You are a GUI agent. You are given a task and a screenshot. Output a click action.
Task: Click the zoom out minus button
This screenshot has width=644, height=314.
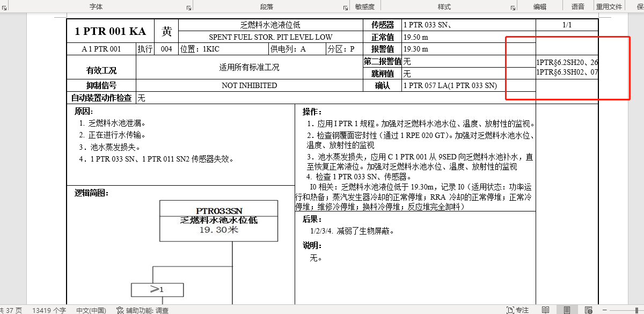(x=605, y=310)
